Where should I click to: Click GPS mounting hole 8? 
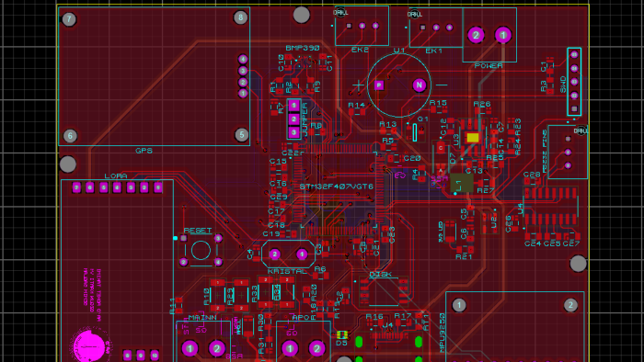pyautogui.click(x=241, y=17)
